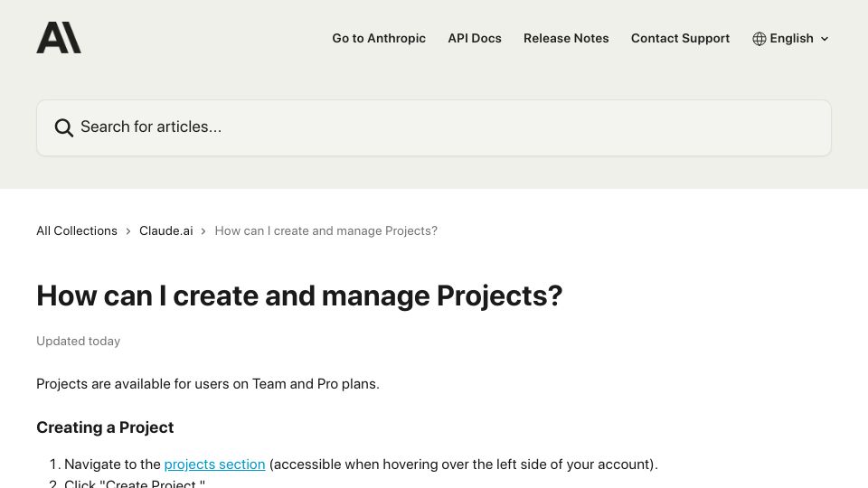The image size is (868, 488).
Task: Click the globe language icon
Action: tap(759, 39)
